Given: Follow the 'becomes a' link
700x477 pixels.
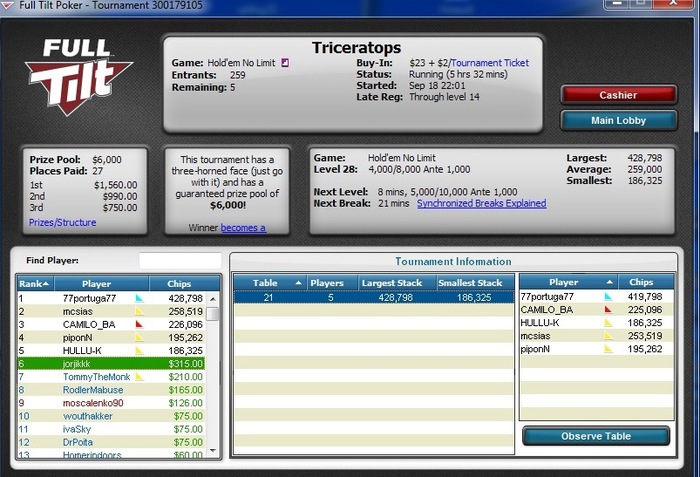Looking at the screenshot, I should tap(243, 228).
